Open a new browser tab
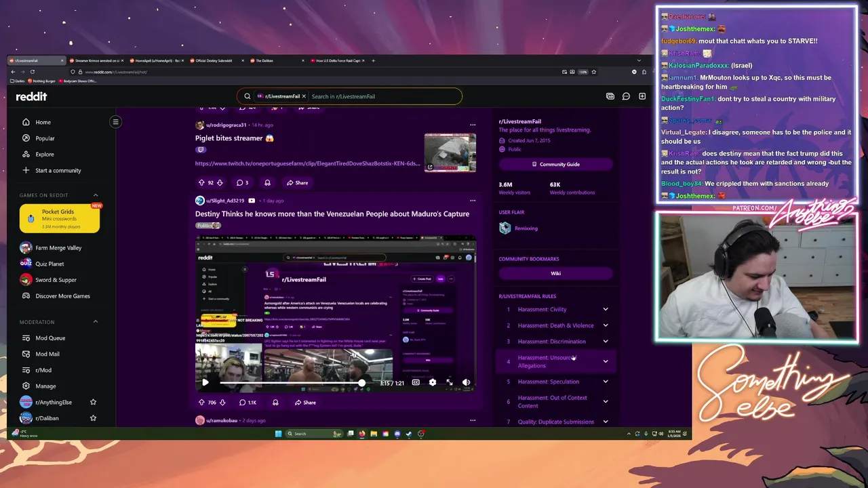868x488 pixels. point(373,60)
